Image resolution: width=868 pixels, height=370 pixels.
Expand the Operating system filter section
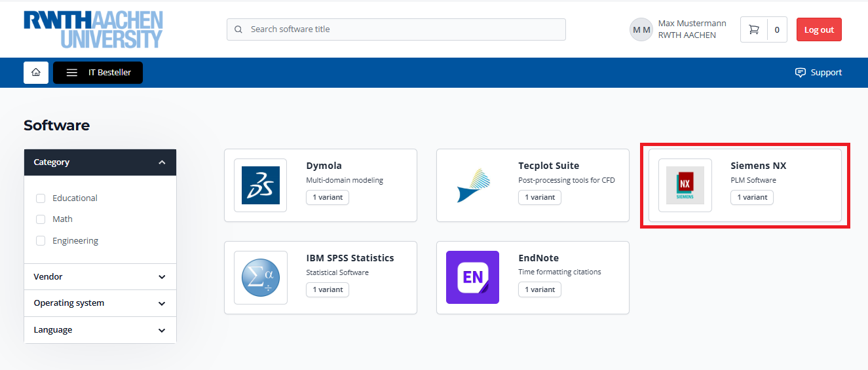100,303
